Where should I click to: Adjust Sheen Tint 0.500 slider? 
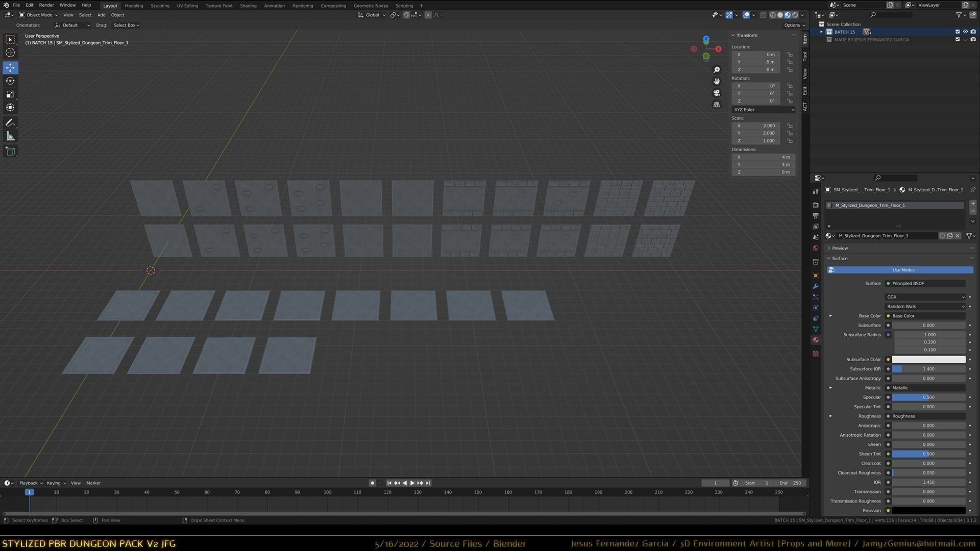pyautogui.click(x=928, y=454)
